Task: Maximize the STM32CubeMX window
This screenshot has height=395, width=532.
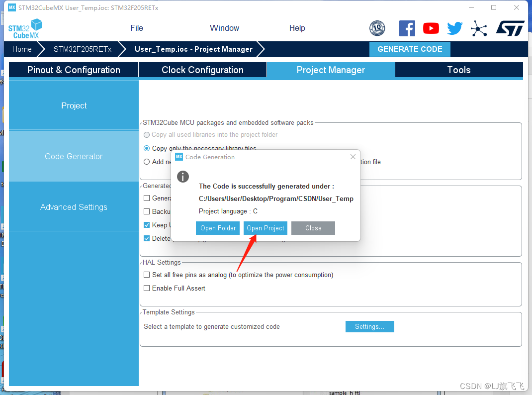Action: pyautogui.click(x=494, y=7)
